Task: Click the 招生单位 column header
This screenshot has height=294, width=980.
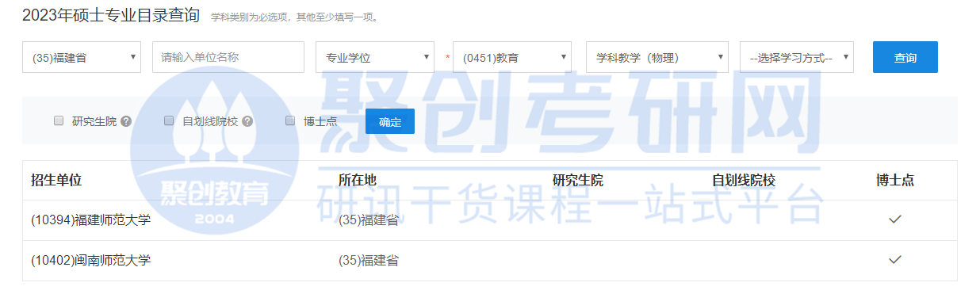Action: (x=56, y=180)
